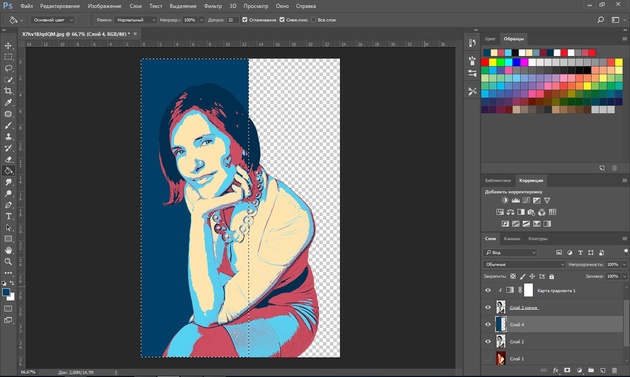Select the Horizontal Type tool
This screenshot has width=630, height=377.
[8, 216]
